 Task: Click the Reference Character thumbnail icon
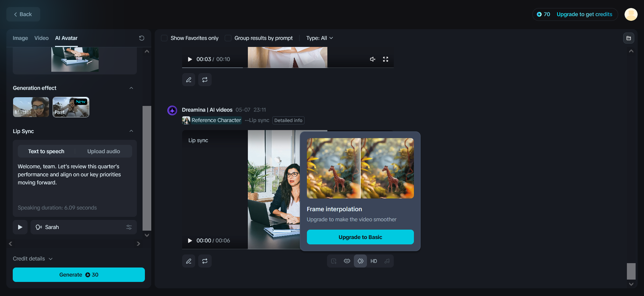click(186, 120)
